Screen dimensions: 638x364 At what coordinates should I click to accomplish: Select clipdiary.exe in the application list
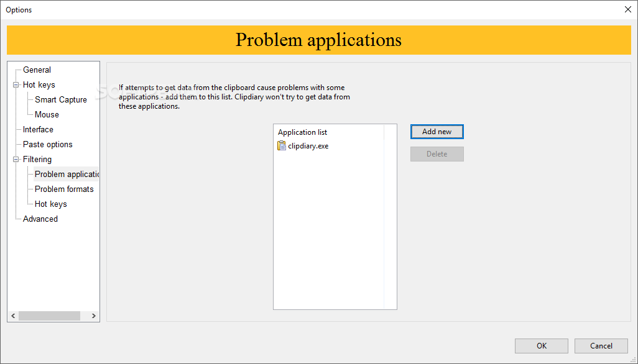(308, 146)
